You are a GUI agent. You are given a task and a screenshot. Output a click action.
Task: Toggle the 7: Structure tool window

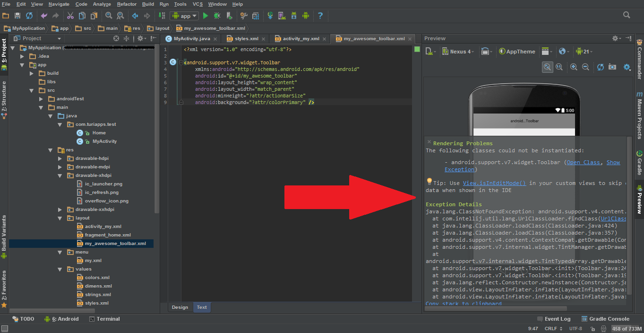[x=4, y=99]
